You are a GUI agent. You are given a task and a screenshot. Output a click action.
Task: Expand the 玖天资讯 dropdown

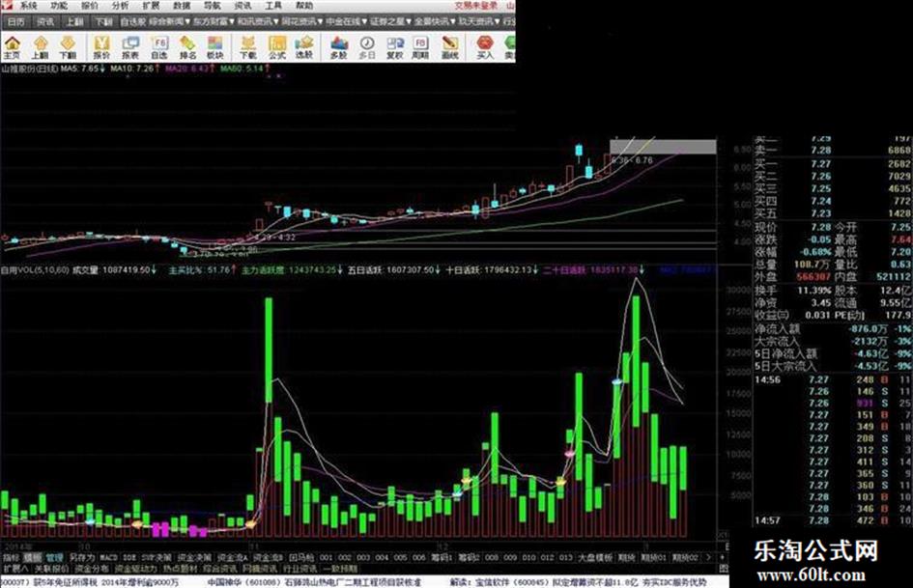click(479, 21)
